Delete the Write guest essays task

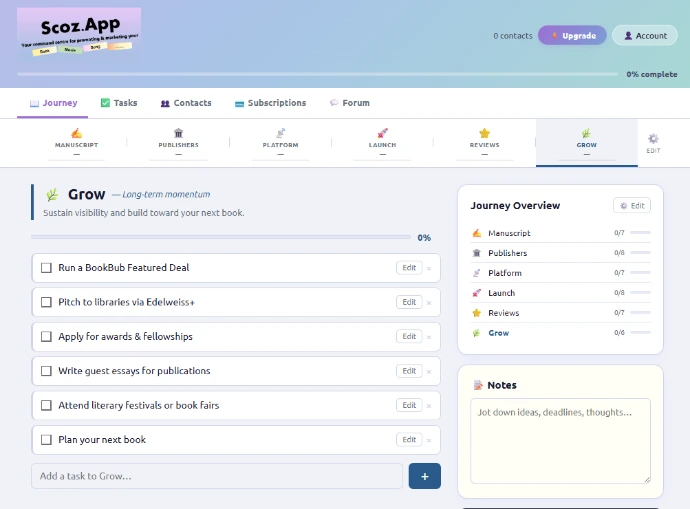coord(429,372)
